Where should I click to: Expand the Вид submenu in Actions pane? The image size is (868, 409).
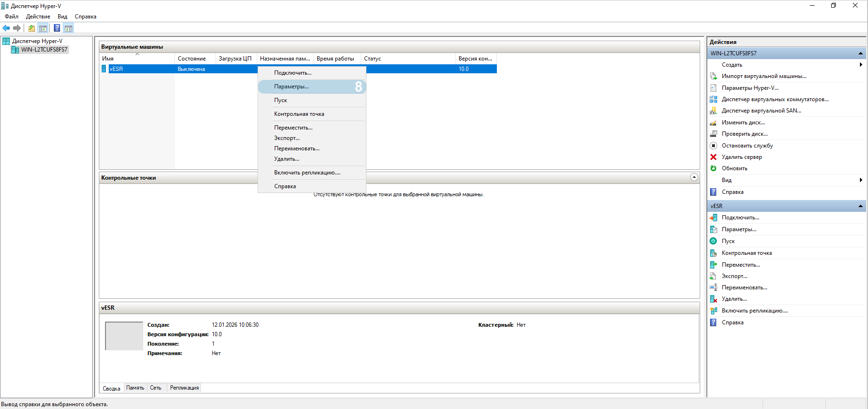(861, 180)
